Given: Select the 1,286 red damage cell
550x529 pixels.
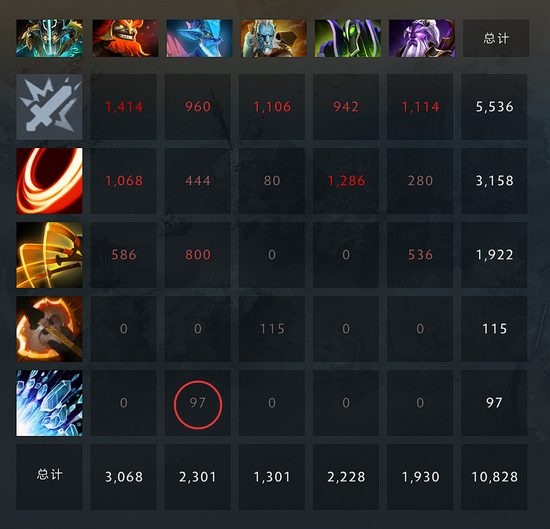Looking at the screenshot, I should [346, 181].
